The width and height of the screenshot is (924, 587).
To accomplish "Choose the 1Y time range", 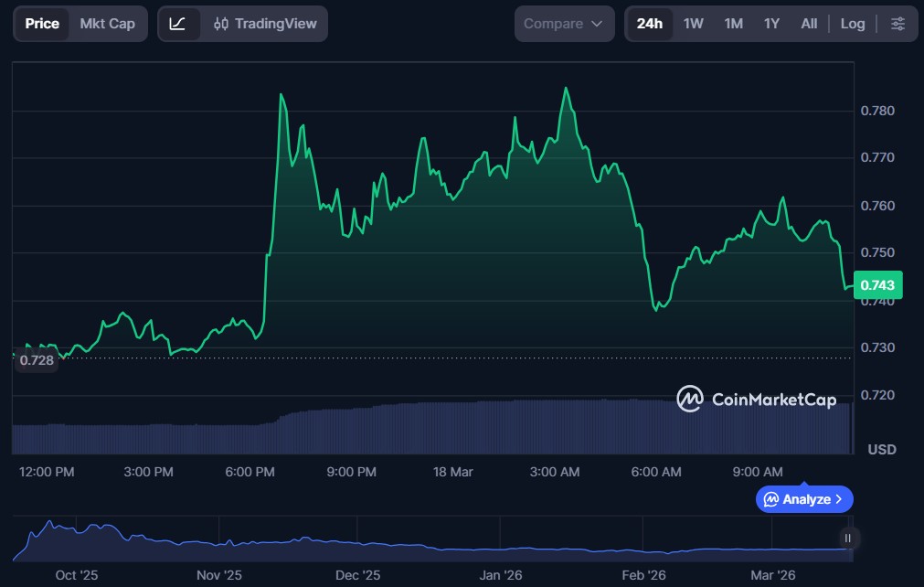I will pos(771,24).
